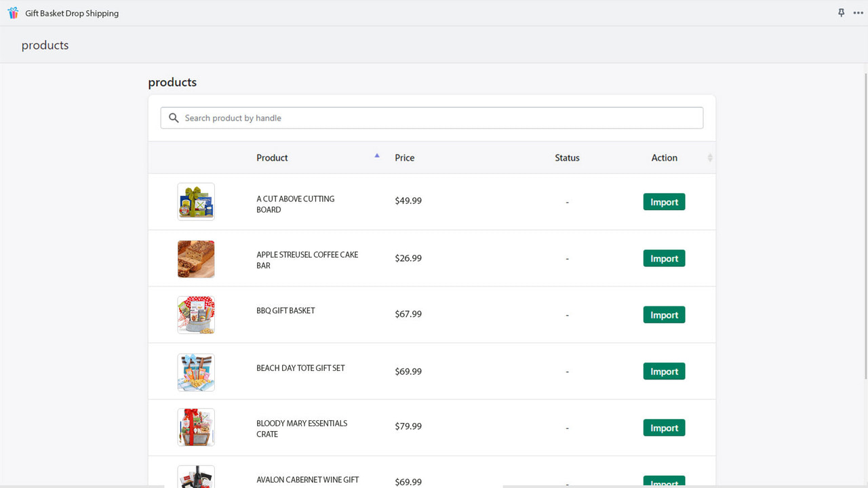Import A Cut Above Cutting Board
This screenshot has width=868, height=488.
(664, 202)
